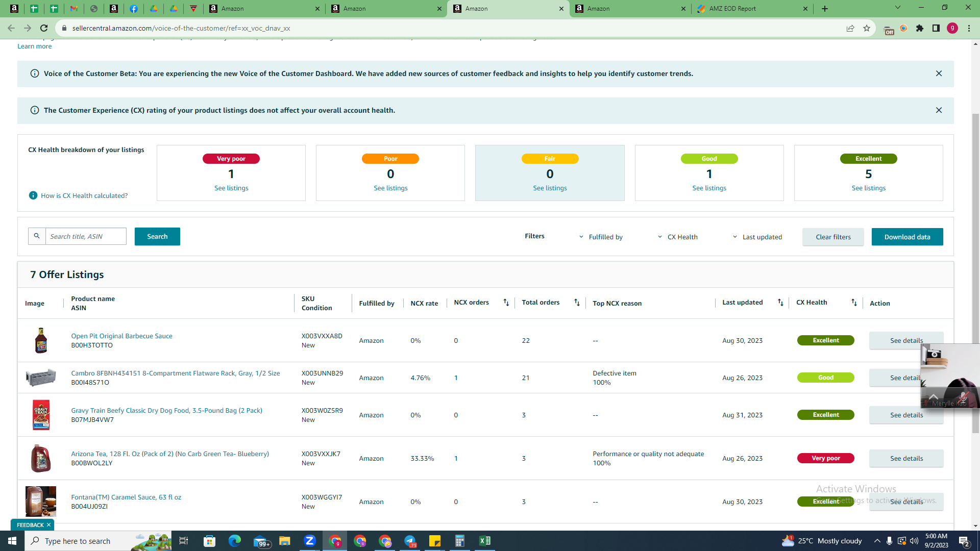Click NCX orders count 1 for Cambro row
The height and width of the screenshot is (551, 980).
(x=456, y=378)
